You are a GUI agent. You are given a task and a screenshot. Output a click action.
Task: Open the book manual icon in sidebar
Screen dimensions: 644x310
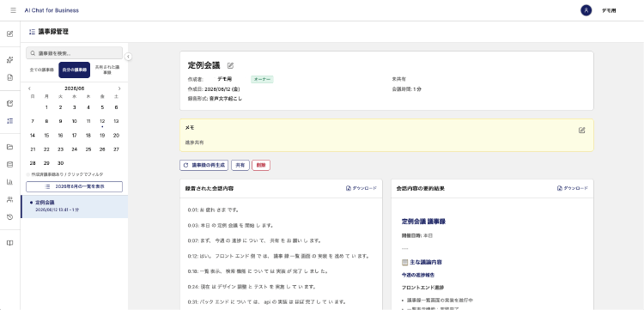pyautogui.click(x=9, y=243)
